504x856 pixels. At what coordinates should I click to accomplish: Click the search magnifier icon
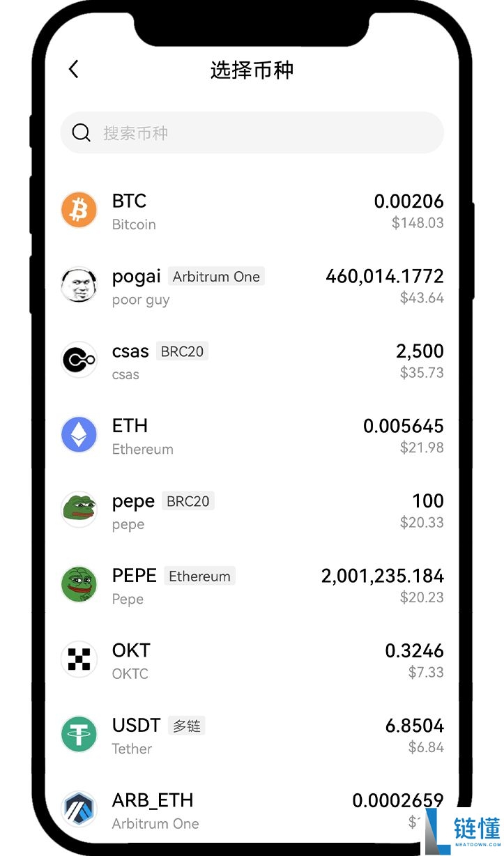point(82,132)
